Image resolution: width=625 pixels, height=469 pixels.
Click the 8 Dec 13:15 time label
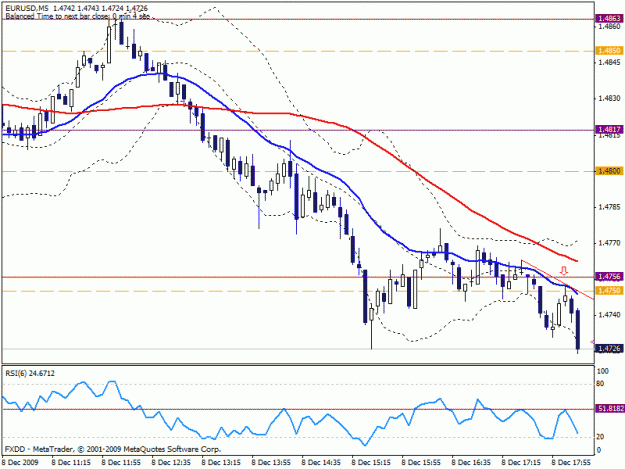point(221,463)
